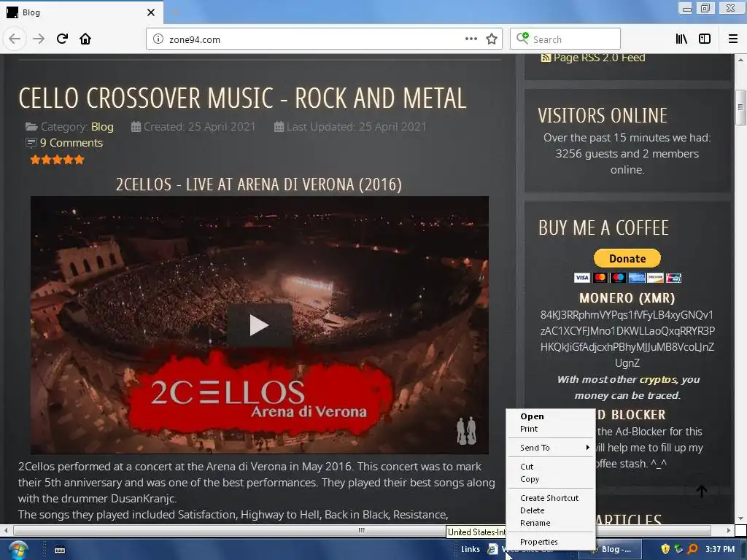Viewport: 747px width, 560px height.
Task: Click the credit card logos under Donate
Action: [x=627, y=278]
